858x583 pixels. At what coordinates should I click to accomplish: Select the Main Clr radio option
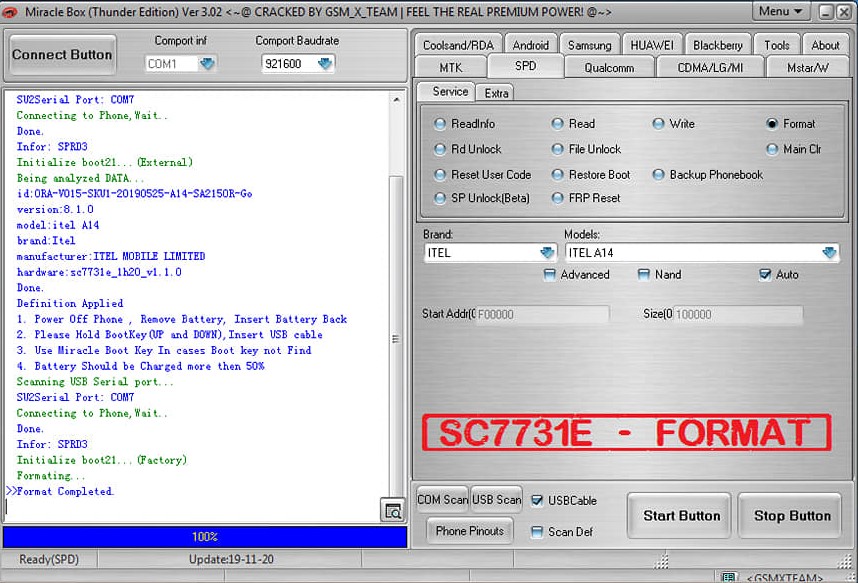pos(772,149)
